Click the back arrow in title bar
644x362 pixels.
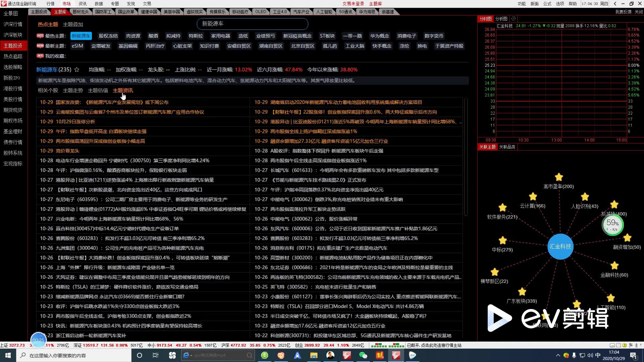pyautogui.click(x=615, y=4)
